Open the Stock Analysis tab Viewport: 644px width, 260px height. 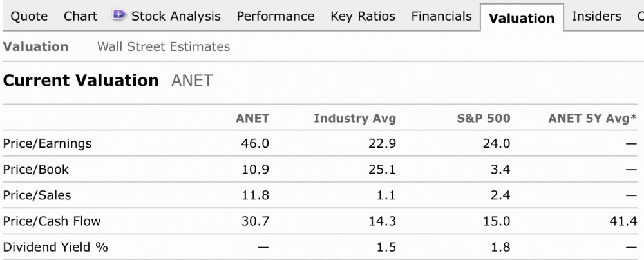point(175,16)
